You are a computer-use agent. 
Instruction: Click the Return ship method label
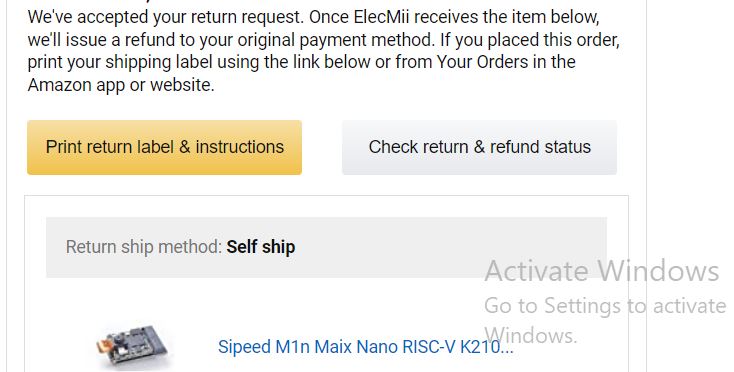[x=144, y=247]
